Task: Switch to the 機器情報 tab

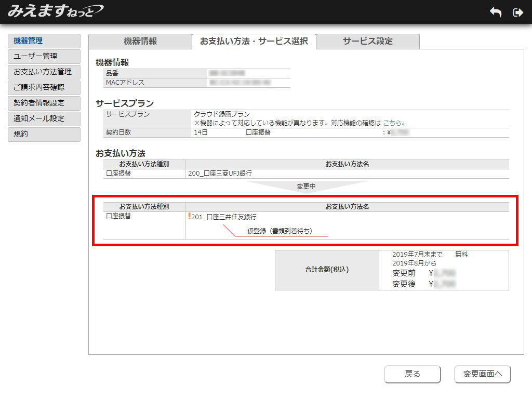Action: coord(140,42)
